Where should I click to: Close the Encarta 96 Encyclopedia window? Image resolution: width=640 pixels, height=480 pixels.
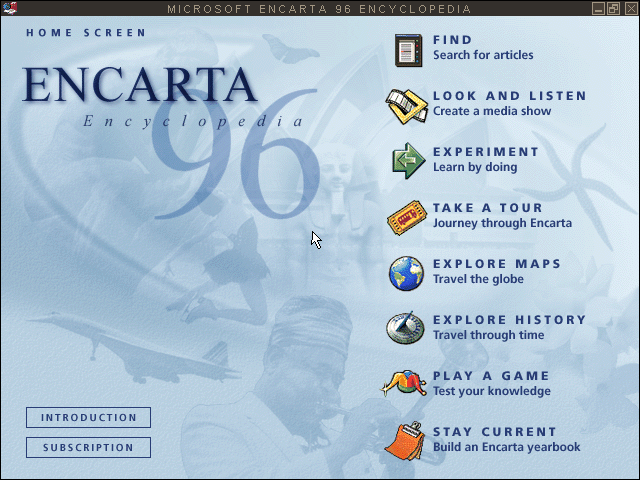tap(630, 8)
